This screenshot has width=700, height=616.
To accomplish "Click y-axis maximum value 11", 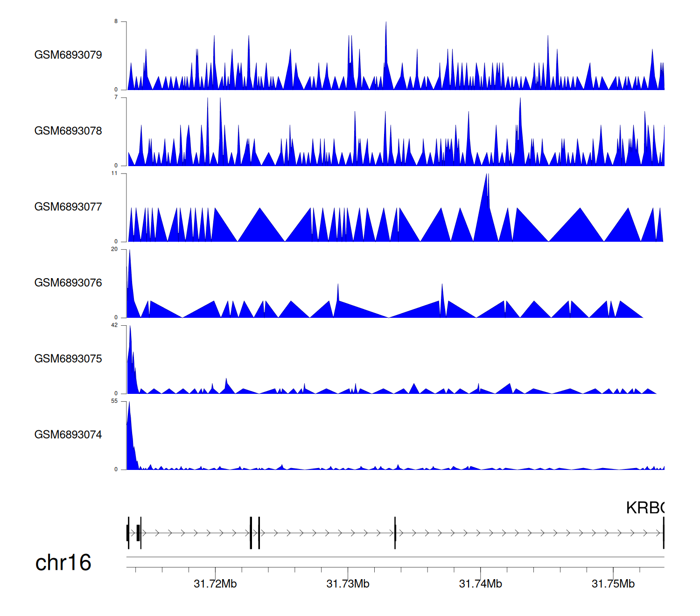I will [x=114, y=173].
